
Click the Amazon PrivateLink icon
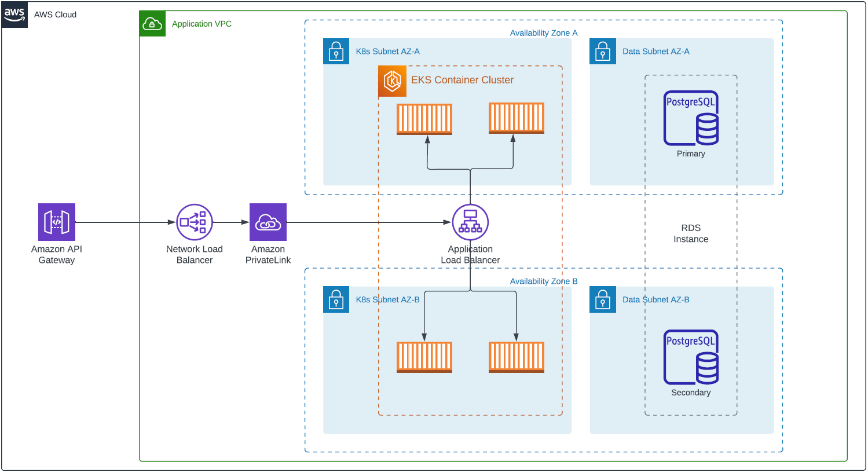[x=268, y=222]
